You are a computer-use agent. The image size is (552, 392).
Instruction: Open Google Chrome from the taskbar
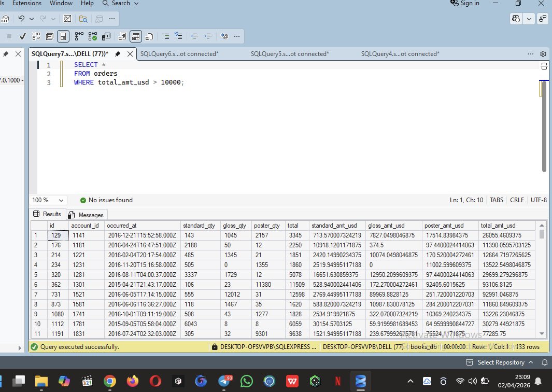coord(110,381)
